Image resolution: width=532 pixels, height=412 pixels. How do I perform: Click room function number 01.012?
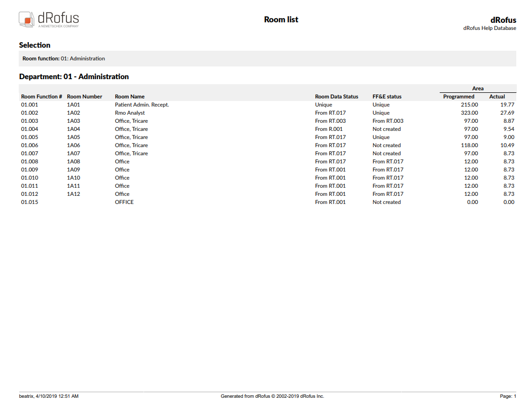(x=29, y=194)
